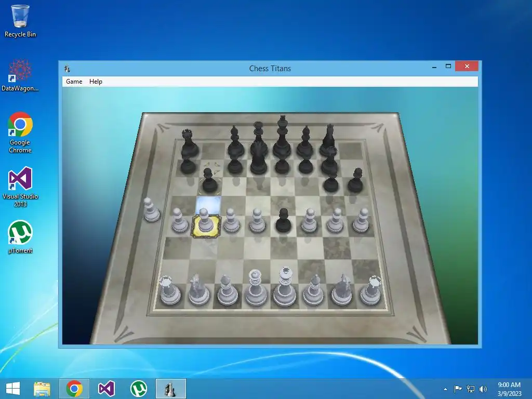Minimize the Chess Titans window
This screenshot has height=399, width=532.
434,67
